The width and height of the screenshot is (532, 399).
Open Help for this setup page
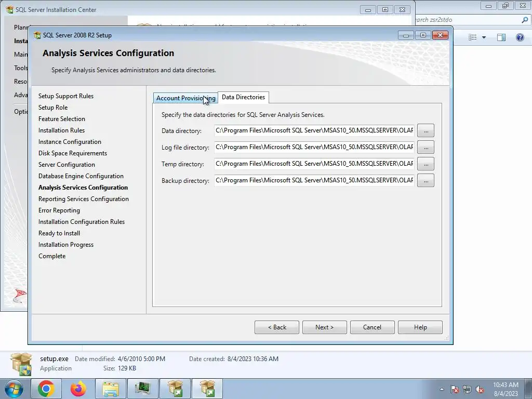click(420, 327)
